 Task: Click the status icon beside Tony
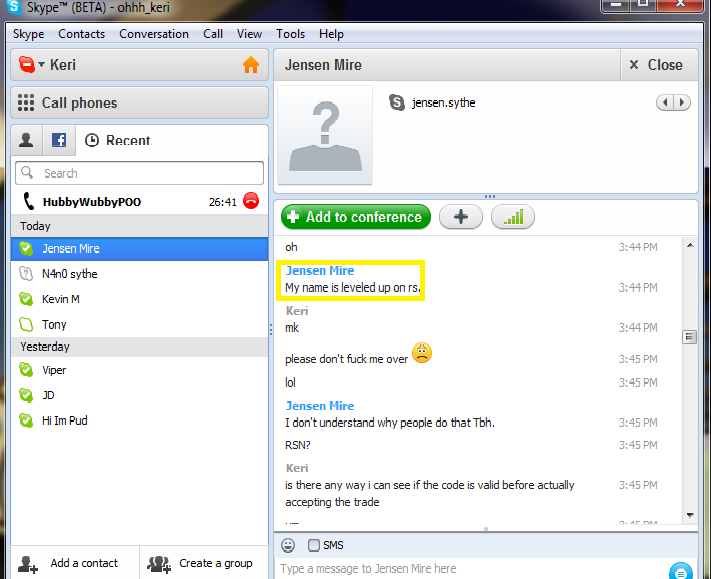tap(26, 324)
